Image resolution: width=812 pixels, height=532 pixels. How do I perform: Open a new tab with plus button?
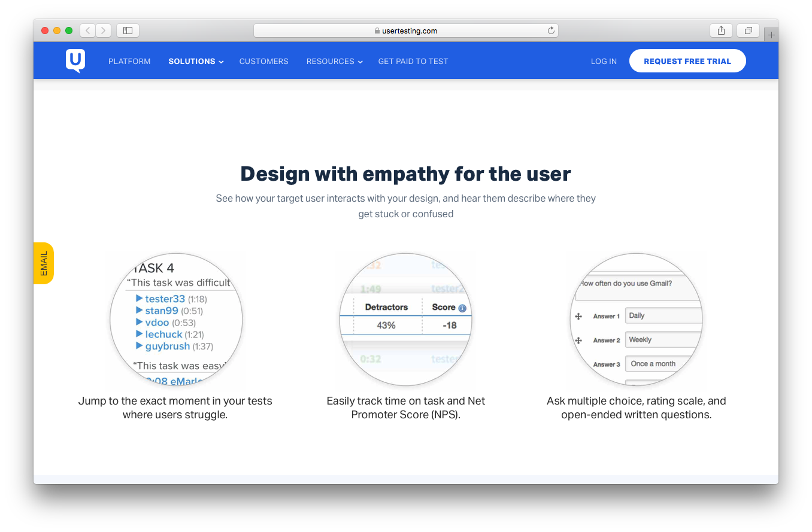click(x=771, y=35)
